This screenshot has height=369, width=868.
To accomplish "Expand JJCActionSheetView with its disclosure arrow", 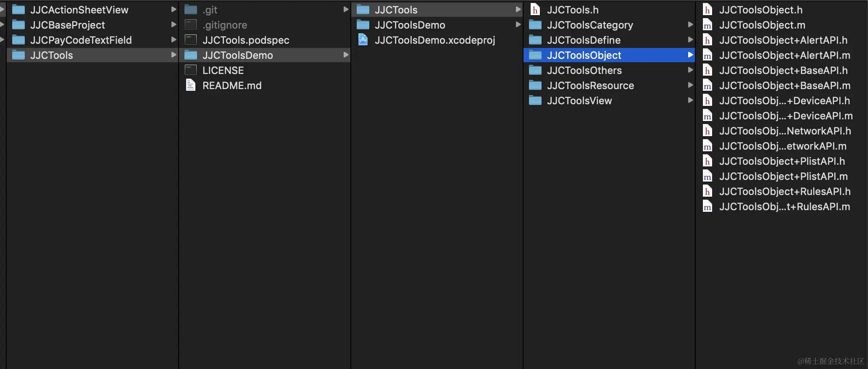I will (174, 9).
